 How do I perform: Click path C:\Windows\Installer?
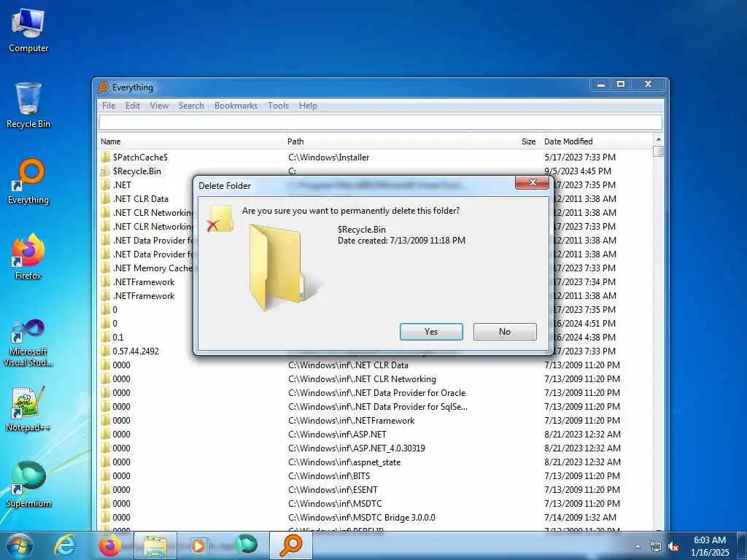[329, 157]
